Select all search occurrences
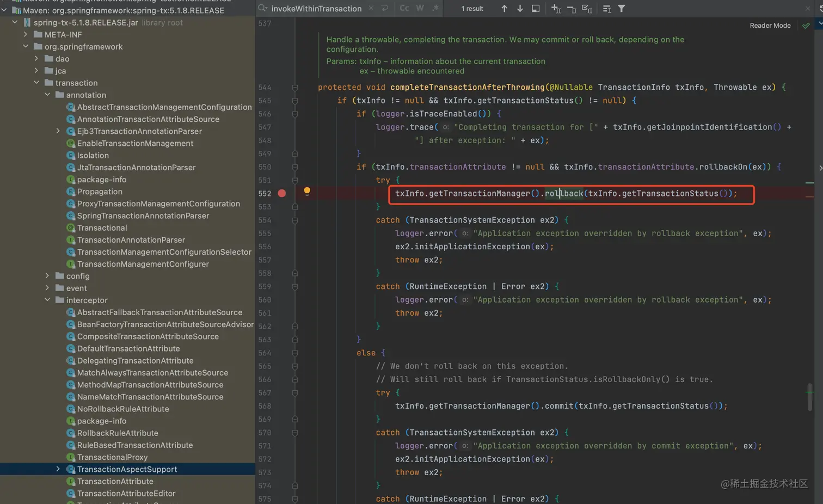823x504 pixels. pos(587,8)
